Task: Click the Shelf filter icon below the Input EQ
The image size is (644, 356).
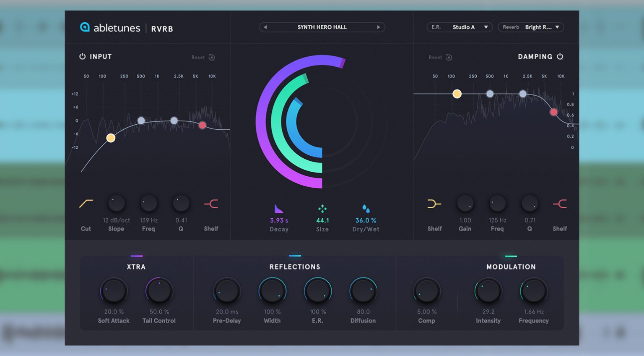Action: (211, 204)
